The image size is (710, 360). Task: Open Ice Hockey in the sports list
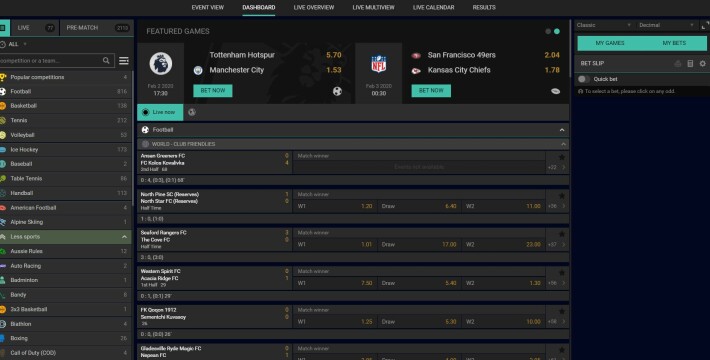[66, 149]
